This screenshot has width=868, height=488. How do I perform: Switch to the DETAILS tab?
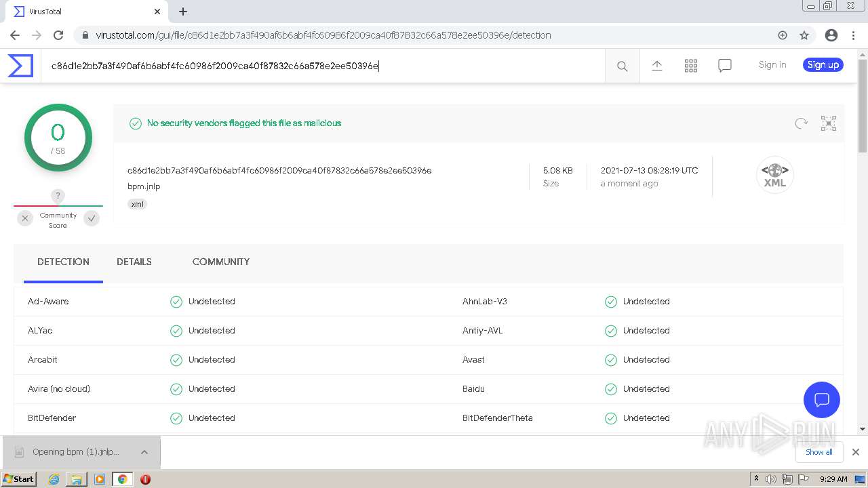click(x=134, y=262)
